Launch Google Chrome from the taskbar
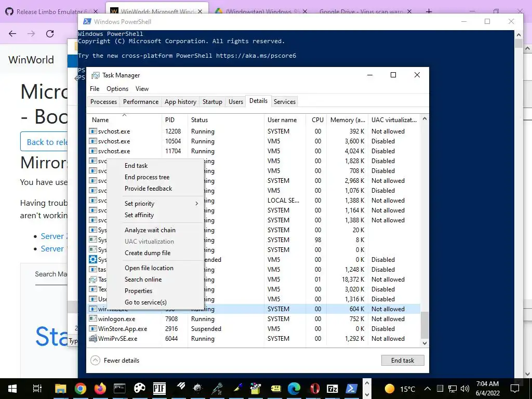The image size is (532, 399). (x=81, y=389)
